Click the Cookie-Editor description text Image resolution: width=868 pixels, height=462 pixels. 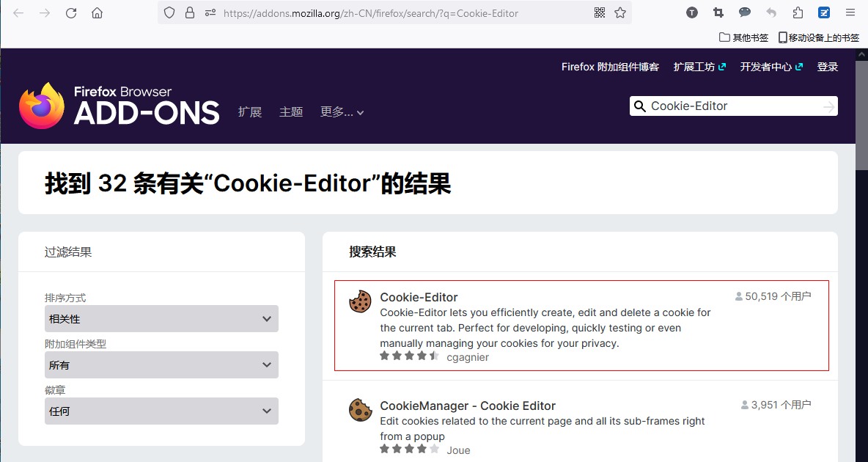pos(545,328)
